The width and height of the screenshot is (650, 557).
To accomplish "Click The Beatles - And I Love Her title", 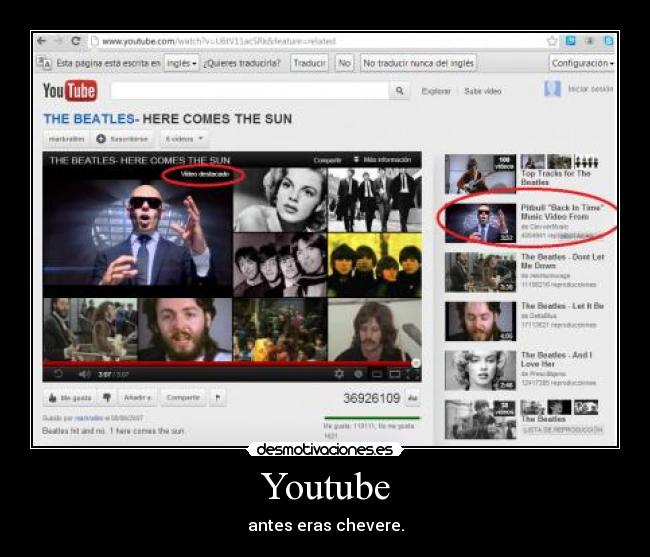I will point(557,359).
